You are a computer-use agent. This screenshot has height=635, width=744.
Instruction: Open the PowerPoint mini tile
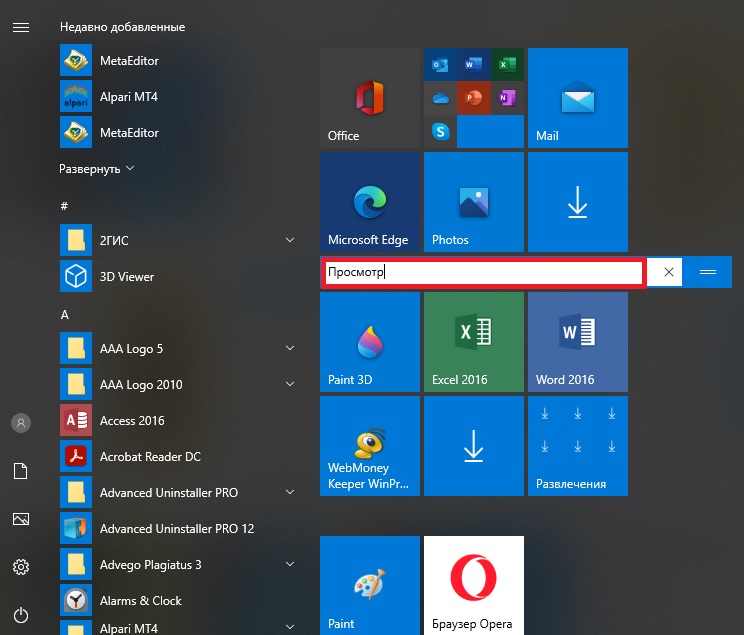tap(474, 98)
